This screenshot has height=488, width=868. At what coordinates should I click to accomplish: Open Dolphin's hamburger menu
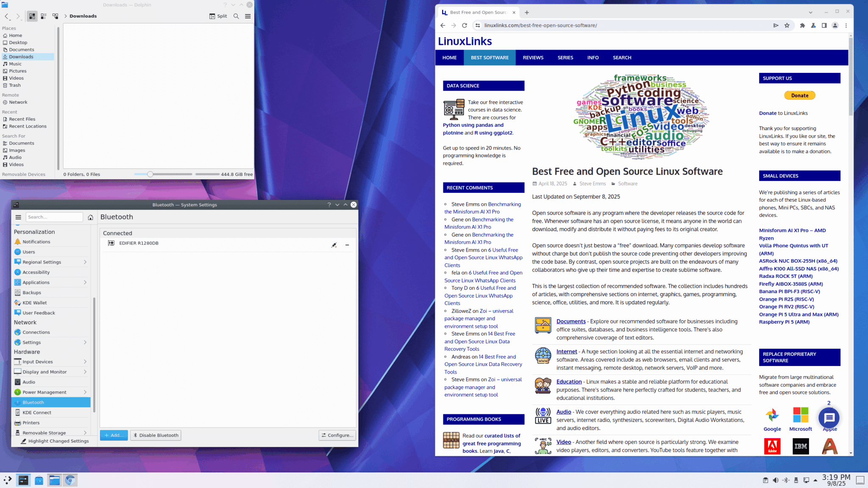tap(248, 16)
